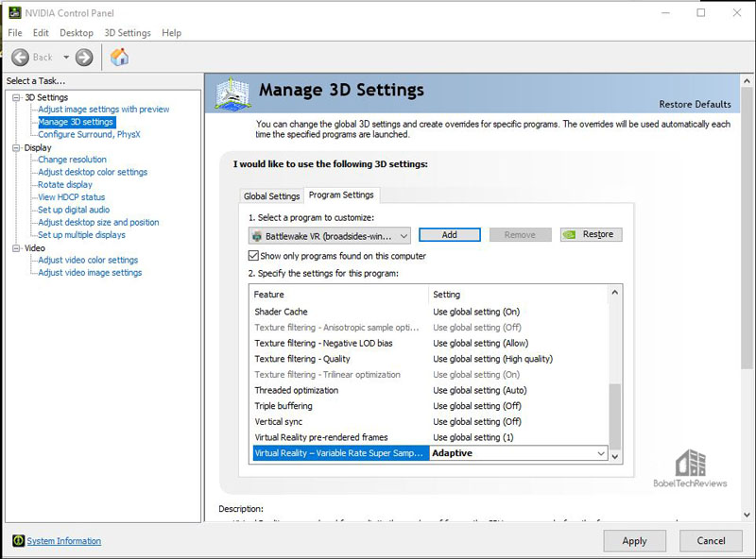Switch to the Global Settings tab
Viewport: 756px width, 559px height.
(271, 196)
